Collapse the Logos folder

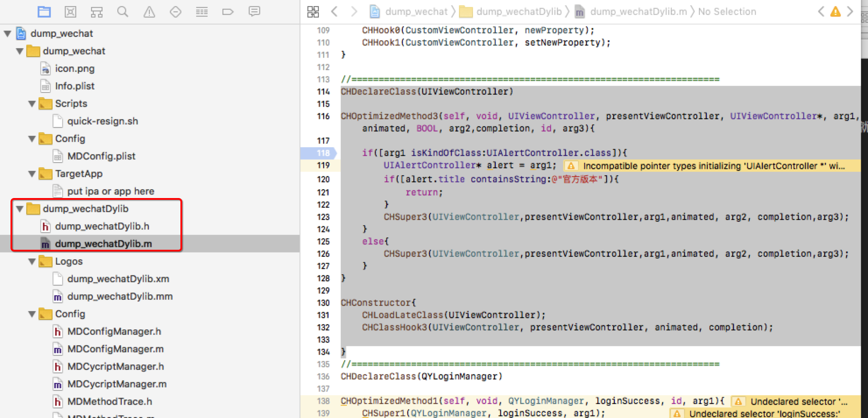tap(32, 262)
